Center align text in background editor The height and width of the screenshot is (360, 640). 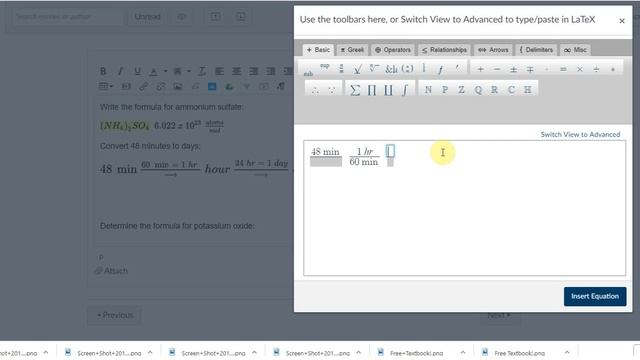coord(236,71)
